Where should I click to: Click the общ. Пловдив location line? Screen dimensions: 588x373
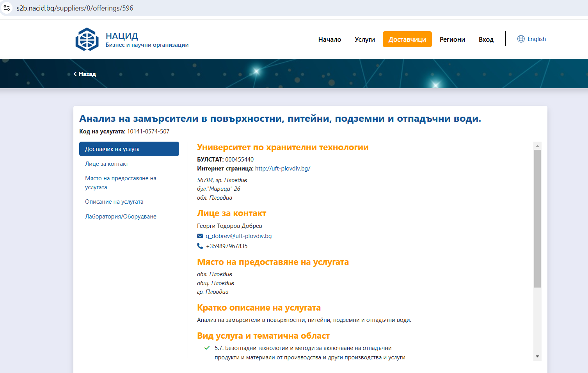[215, 283]
